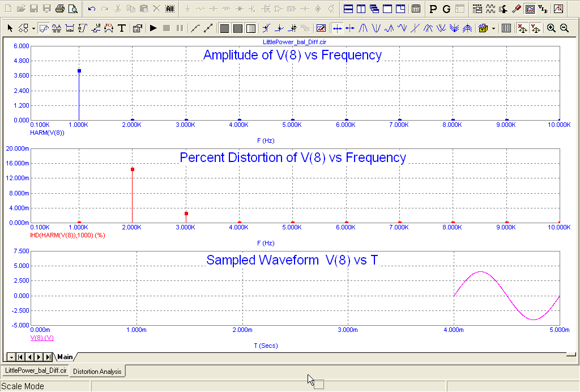Select the Main page tab

(x=65, y=357)
